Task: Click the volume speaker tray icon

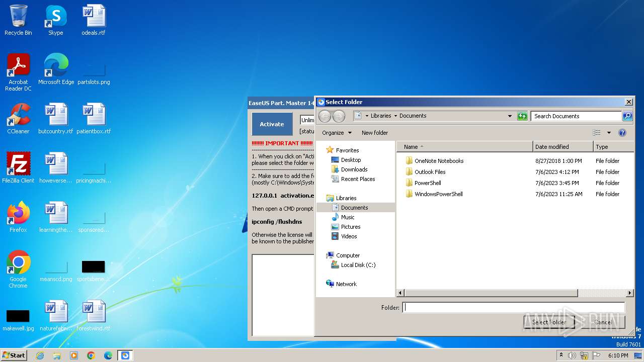Action: click(x=572, y=355)
